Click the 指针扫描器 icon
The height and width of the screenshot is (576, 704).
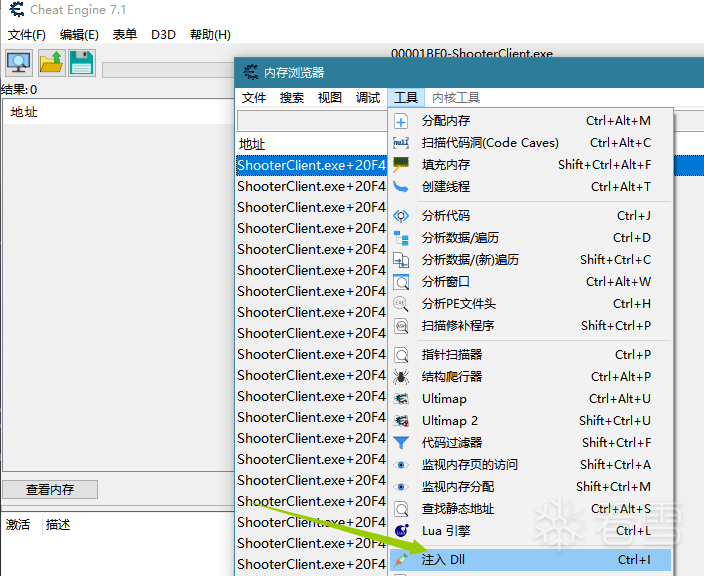click(x=401, y=355)
